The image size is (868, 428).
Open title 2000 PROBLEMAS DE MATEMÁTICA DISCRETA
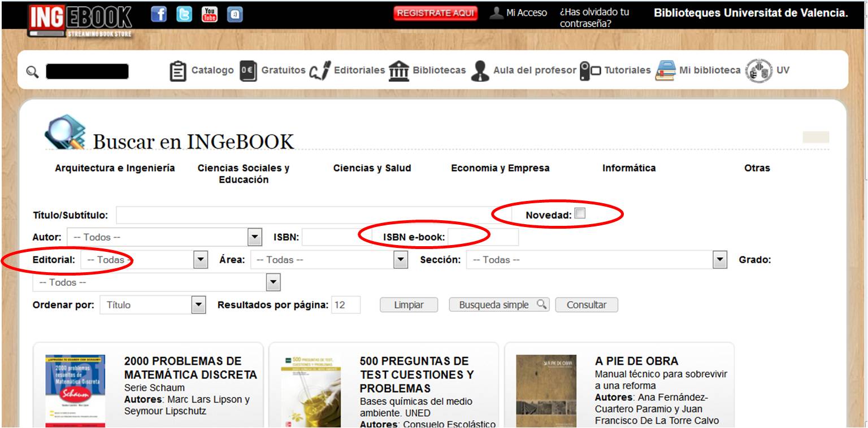[x=190, y=368]
